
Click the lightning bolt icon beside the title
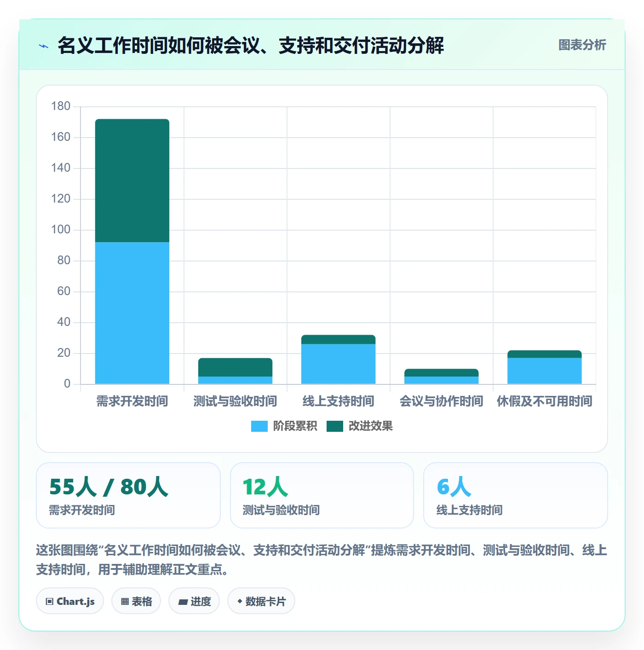[x=44, y=46]
